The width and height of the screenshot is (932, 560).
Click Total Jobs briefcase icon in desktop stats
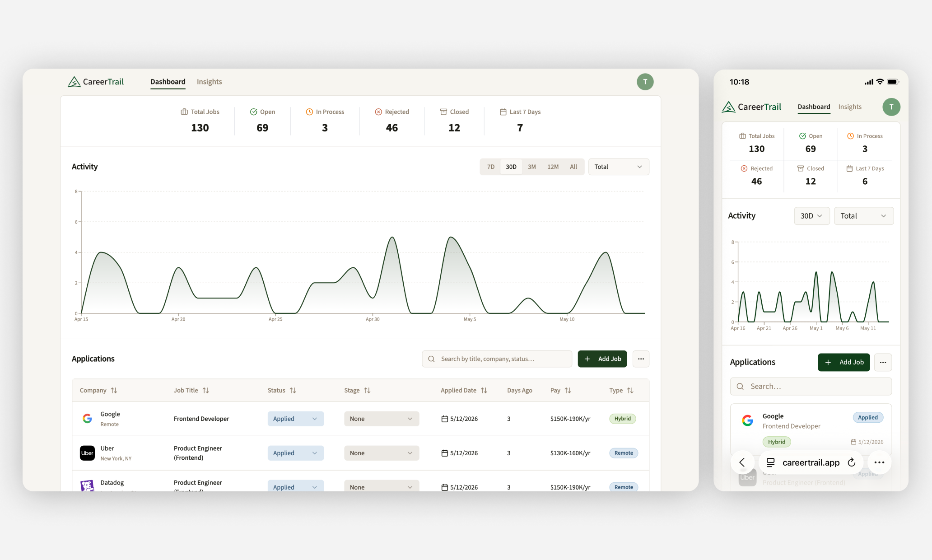pos(184,112)
